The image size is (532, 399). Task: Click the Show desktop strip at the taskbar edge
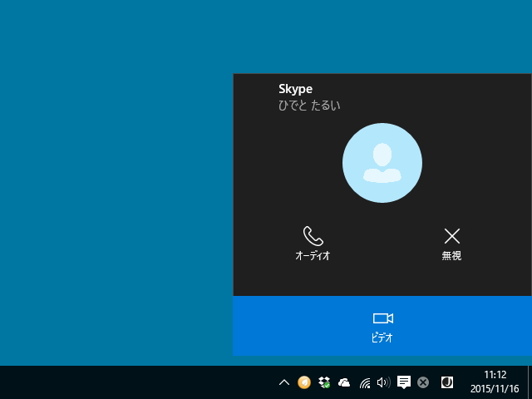pyautogui.click(x=530, y=382)
